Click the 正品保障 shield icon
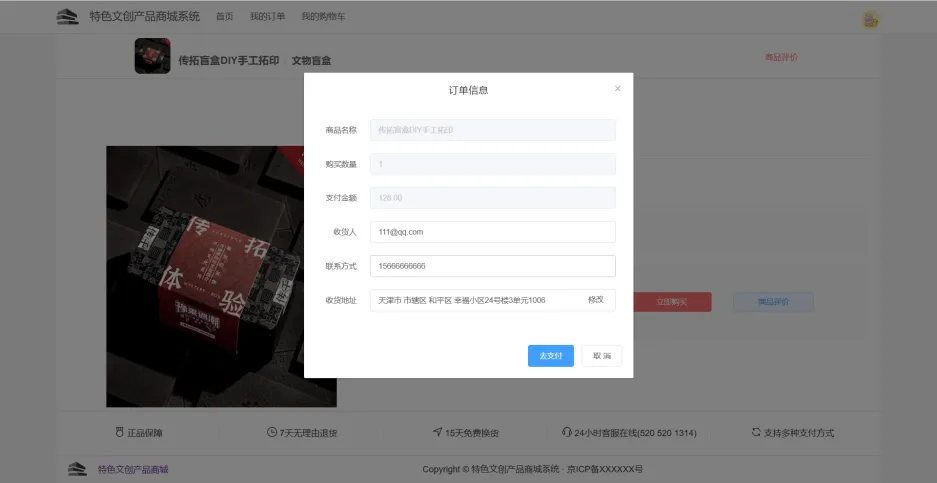 (x=119, y=433)
